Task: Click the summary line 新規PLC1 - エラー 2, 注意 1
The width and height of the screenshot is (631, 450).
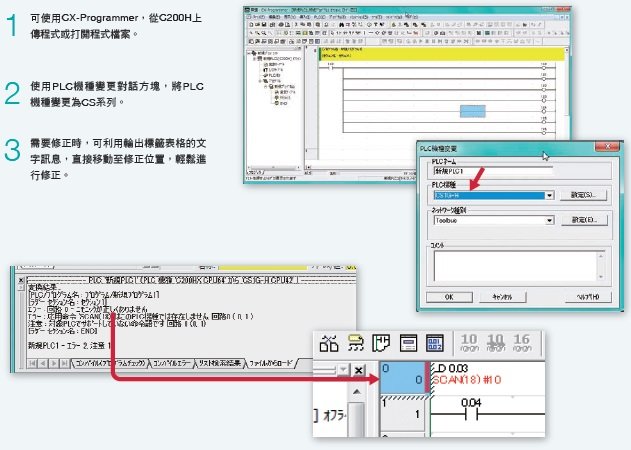Action: click(69, 345)
